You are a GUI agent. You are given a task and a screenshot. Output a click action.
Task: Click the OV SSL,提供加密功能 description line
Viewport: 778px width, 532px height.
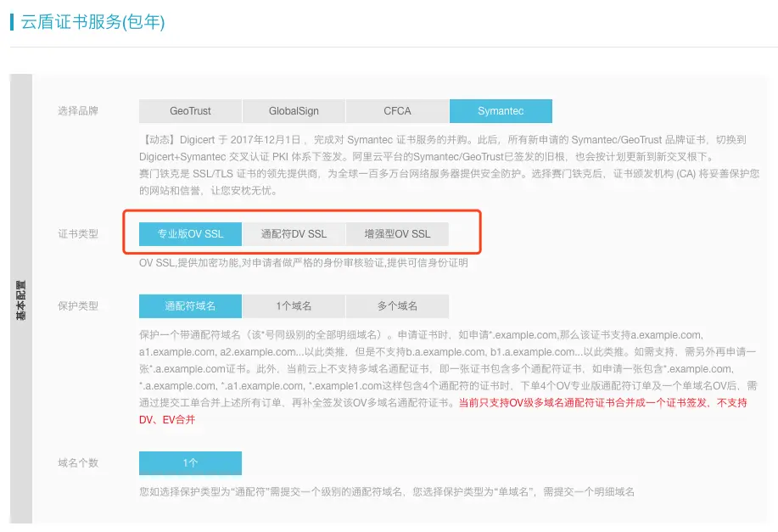tap(303, 262)
